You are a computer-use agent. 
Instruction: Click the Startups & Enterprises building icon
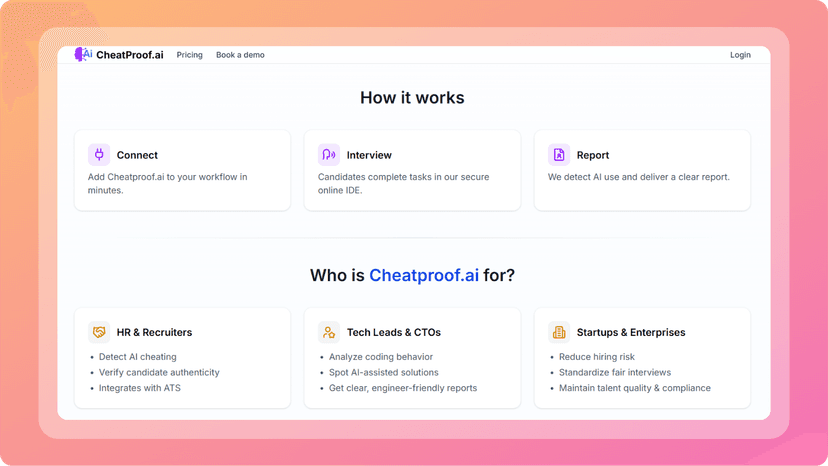tap(559, 332)
